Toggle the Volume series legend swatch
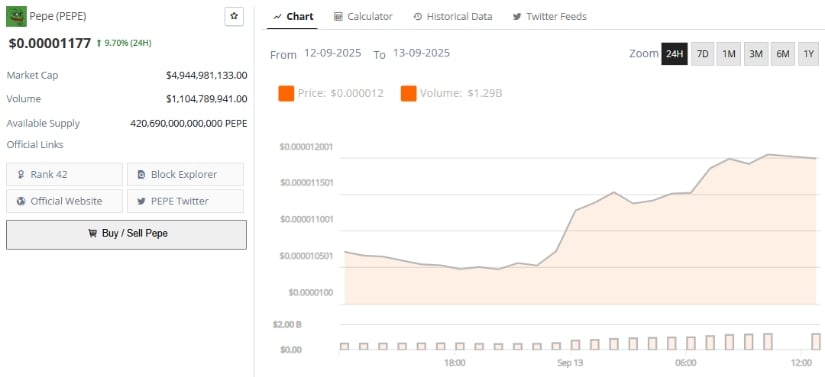Screen dimensions: 825x377 [x=408, y=94]
